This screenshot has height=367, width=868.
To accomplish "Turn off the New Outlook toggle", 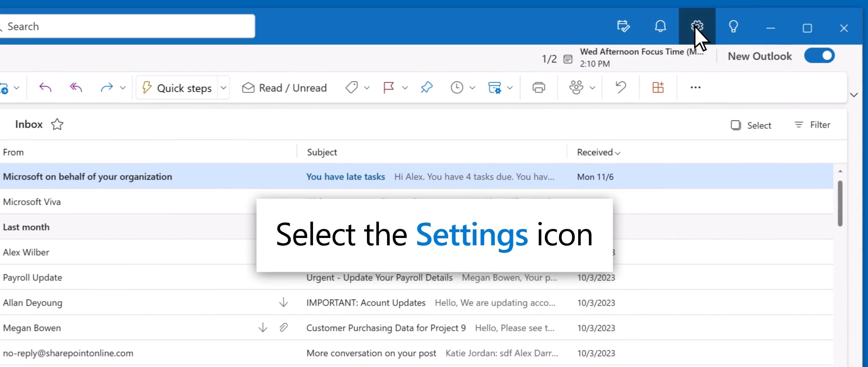I will (x=819, y=56).
